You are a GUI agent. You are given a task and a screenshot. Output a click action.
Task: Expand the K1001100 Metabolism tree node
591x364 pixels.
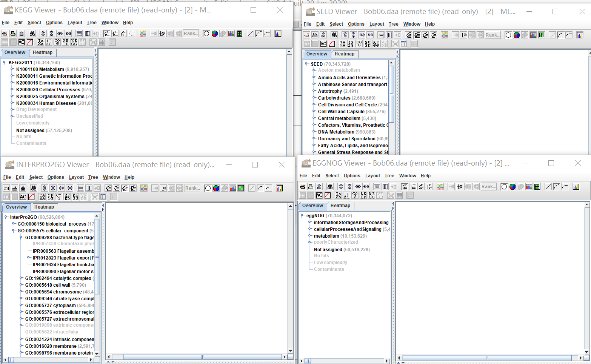click(12, 69)
